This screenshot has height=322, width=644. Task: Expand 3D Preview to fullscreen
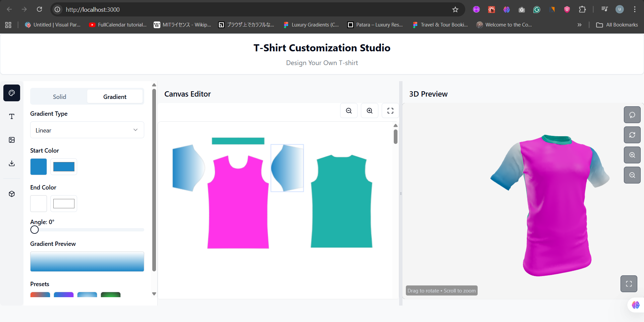coord(629,284)
